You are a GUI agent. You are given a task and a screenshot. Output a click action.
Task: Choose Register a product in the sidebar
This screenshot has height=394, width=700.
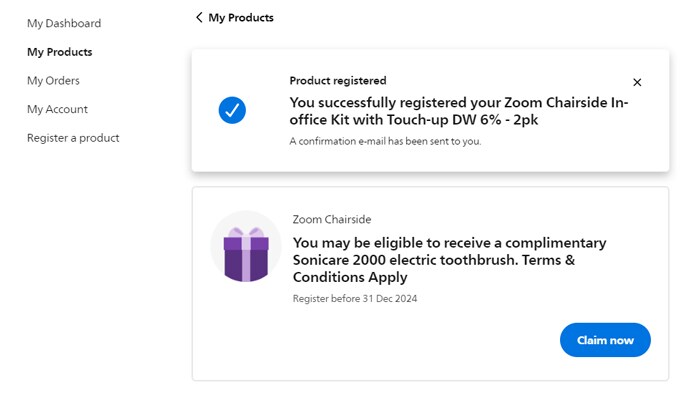[73, 138]
